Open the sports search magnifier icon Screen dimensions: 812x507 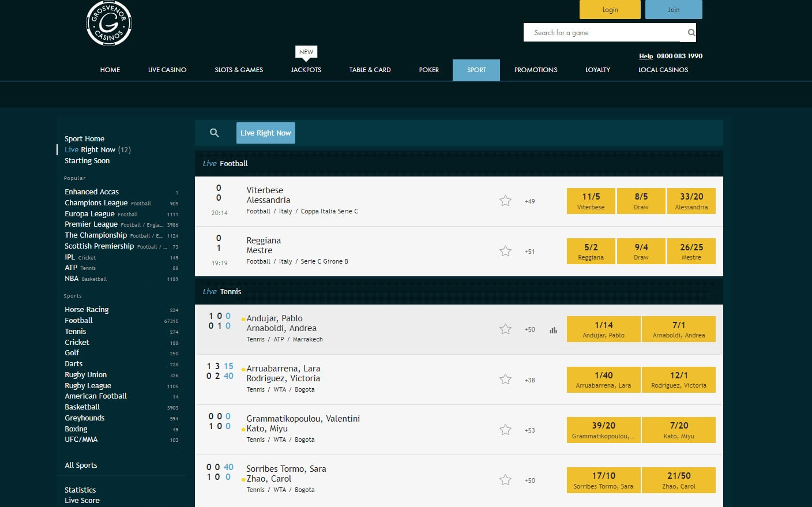[x=215, y=133]
